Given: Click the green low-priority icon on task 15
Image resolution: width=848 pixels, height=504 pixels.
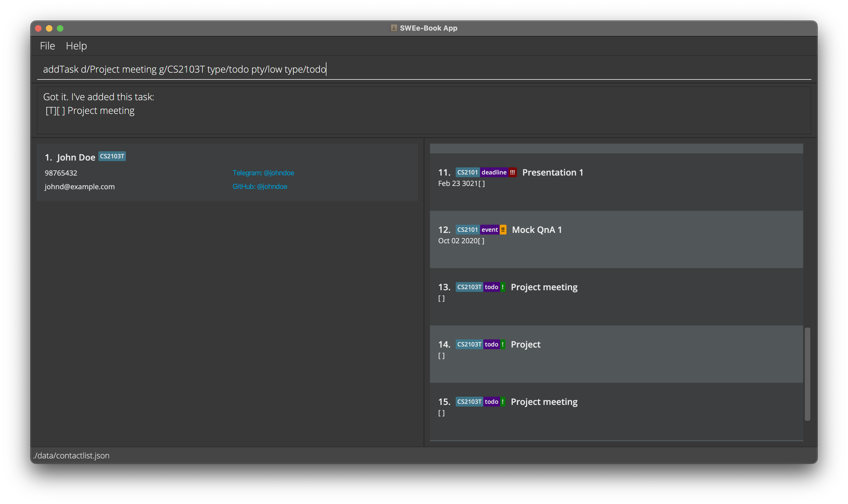Looking at the screenshot, I should pos(502,402).
